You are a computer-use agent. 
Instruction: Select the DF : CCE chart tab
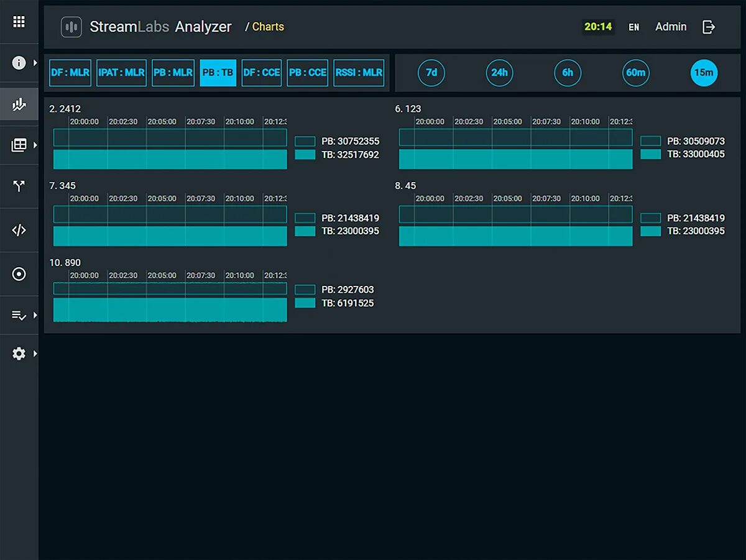[261, 73]
